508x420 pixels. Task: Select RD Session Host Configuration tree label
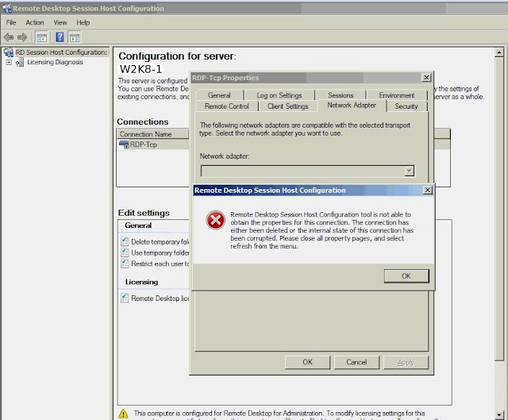click(61, 52)
